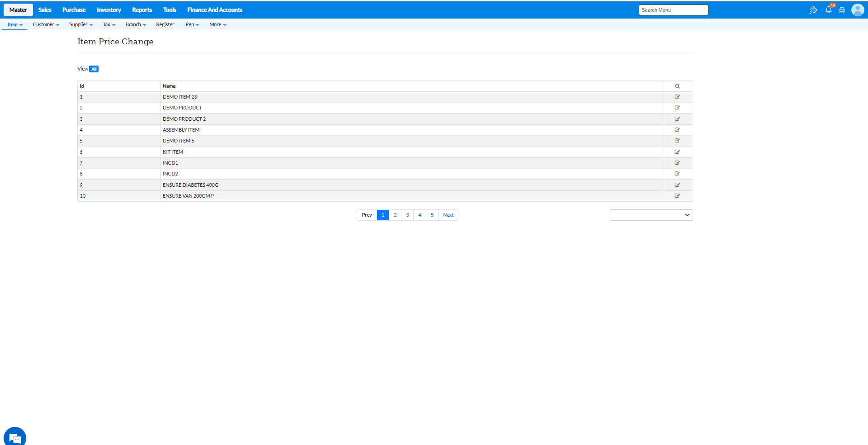868x445 pixels.
Task: Open Finance And Accounts menu
Action: pyautogui.click(x=215, y=10)
